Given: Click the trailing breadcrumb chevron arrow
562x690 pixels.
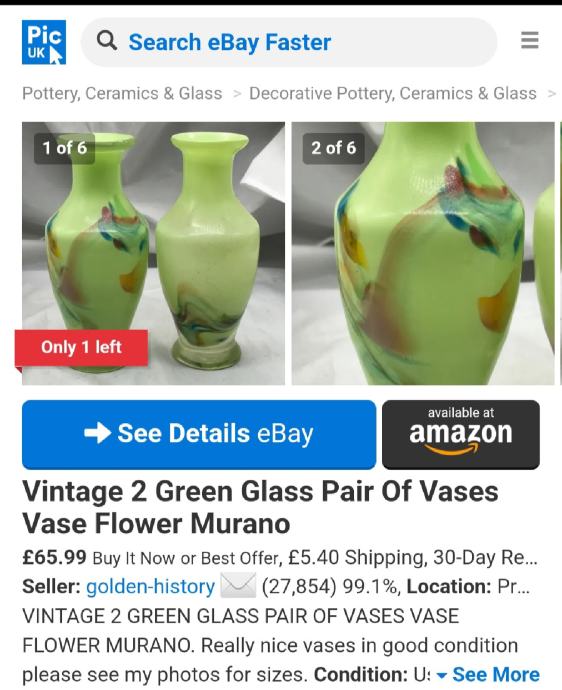Looking at the screenshot, I should point(551,94).
